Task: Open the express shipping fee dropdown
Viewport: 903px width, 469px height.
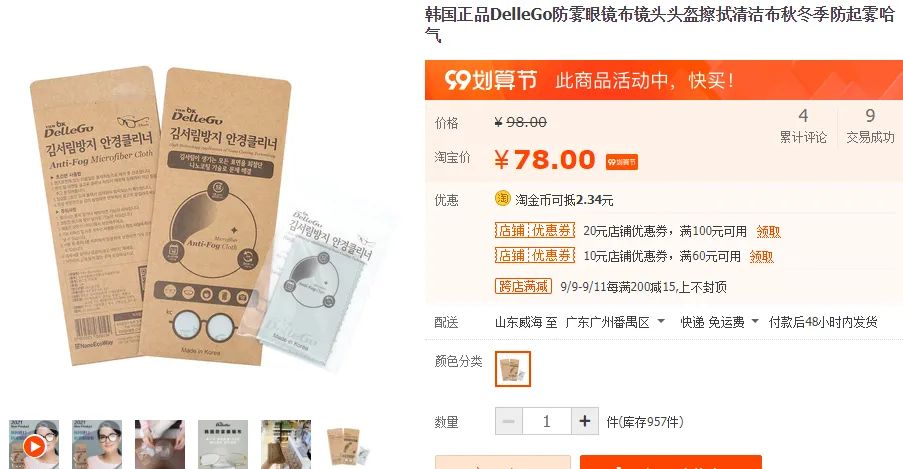Action: [755, 322]
